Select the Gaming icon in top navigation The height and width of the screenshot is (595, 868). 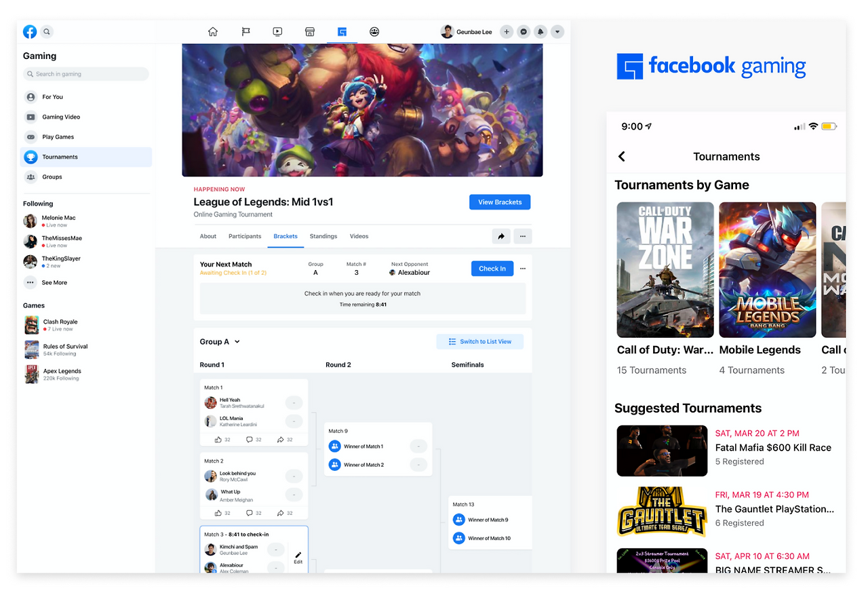[342, 32]
